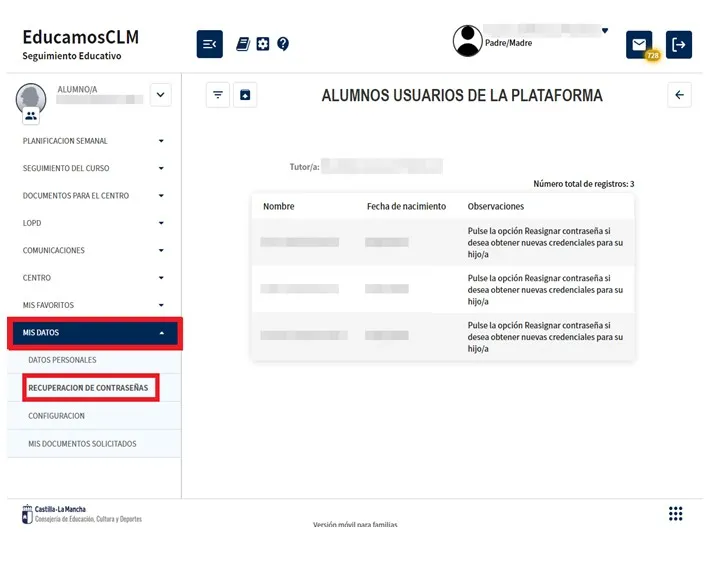This screenshot has height=564, width=718.
Task: Click the archive icon beside filter
Action: [245, 95]
